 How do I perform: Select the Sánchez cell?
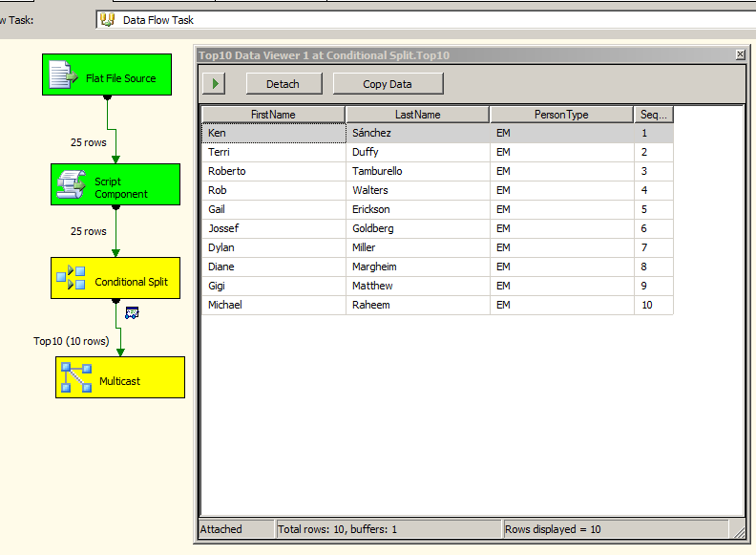417,133
